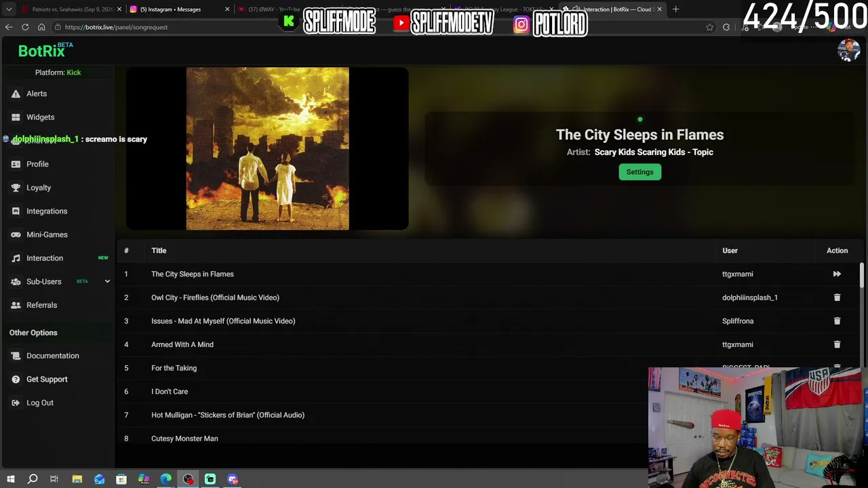868x488 pixels.
Task: Click user dolphiiinsplash_1 in the queue table
Action: point(750,298)
